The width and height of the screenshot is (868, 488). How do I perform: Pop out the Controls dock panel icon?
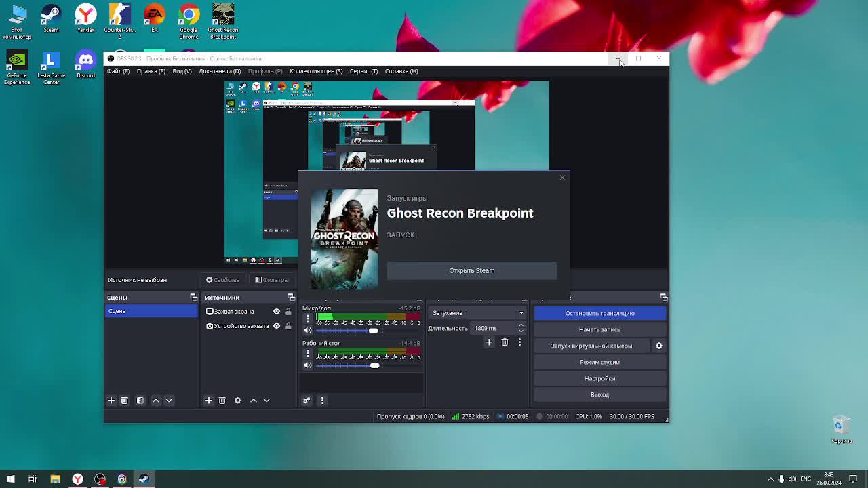tap(664, 298)
